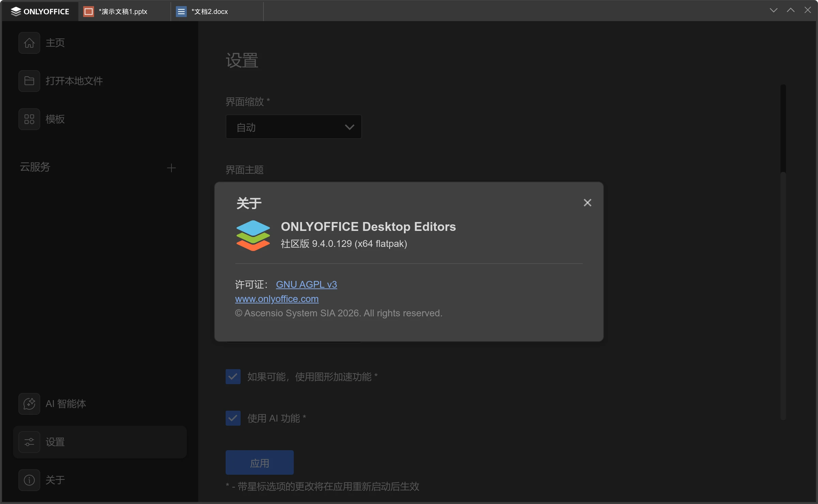Click the settings page vertical scrollbar

coord(783,252)
